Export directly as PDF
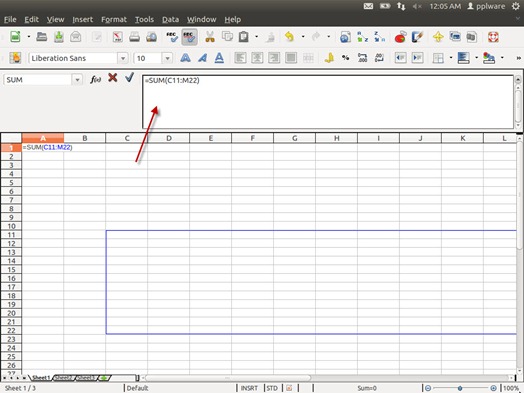The image size is (524, 393). coord(117,36)
